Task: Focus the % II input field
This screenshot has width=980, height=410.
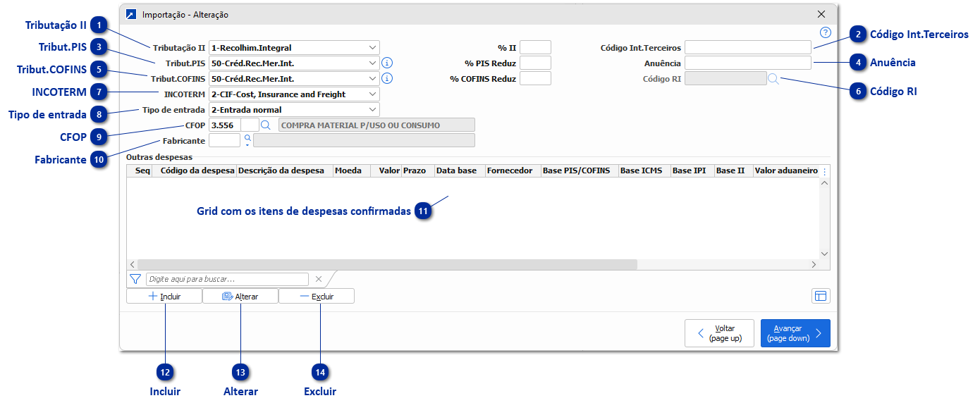Action: [x=535, y=48]
